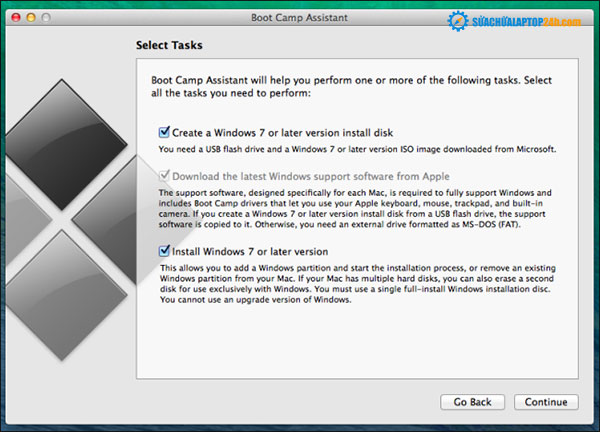This screenshot has height=432, width=600.
Task: Minimize the window with the yellow button
Action: pyautogui.click(x=30, y=18)
